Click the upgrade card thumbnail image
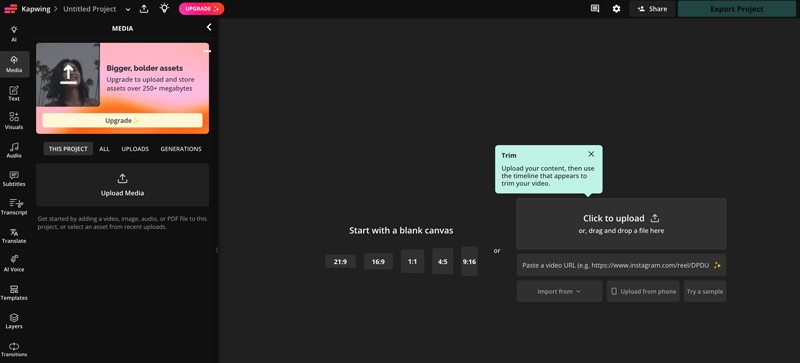The width and height of the screenshot is (800, 363). click(68, 75)
